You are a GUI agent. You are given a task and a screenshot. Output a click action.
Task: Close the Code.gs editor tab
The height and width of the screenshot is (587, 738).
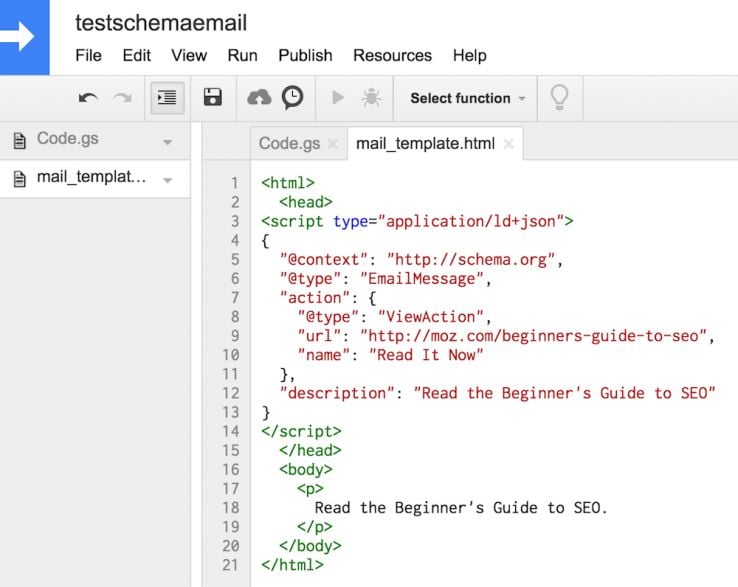[333, 144]
